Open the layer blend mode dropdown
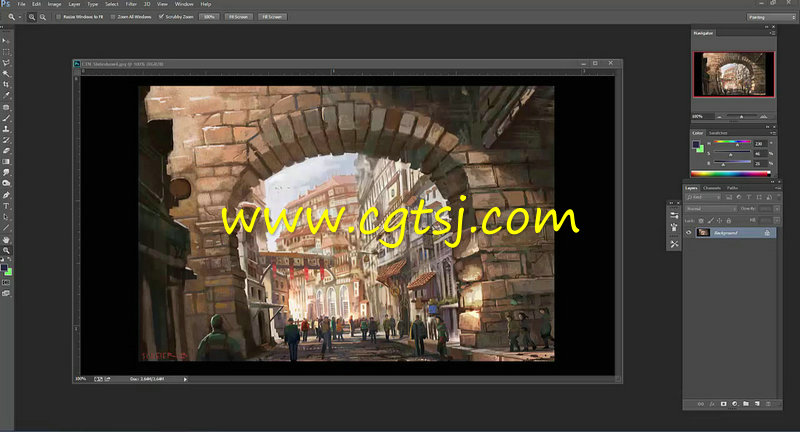 [708, 209]
